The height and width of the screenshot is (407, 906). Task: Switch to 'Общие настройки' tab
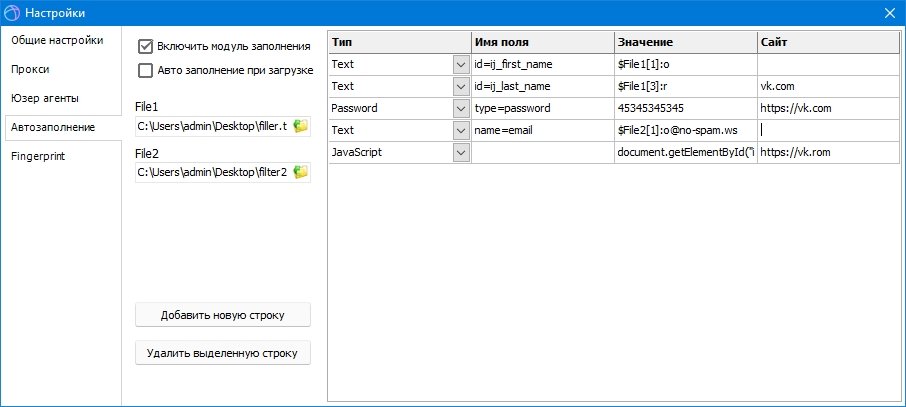click(57, 40)
